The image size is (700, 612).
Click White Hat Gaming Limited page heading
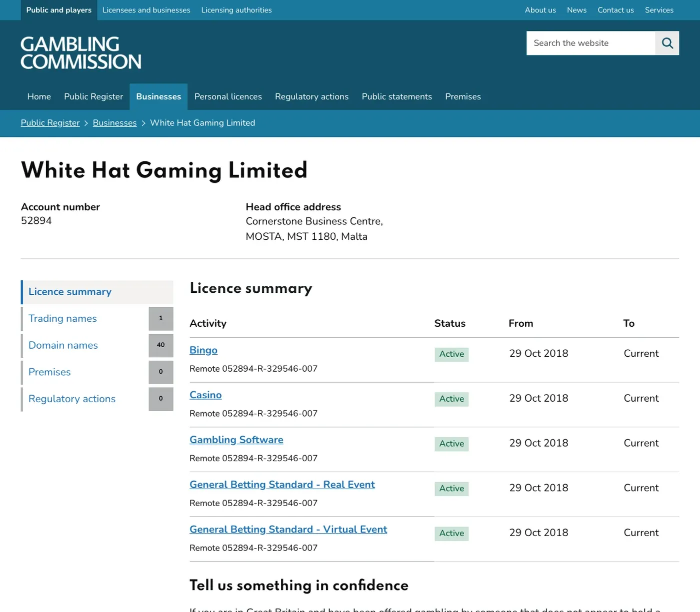[x=164, y=170]
